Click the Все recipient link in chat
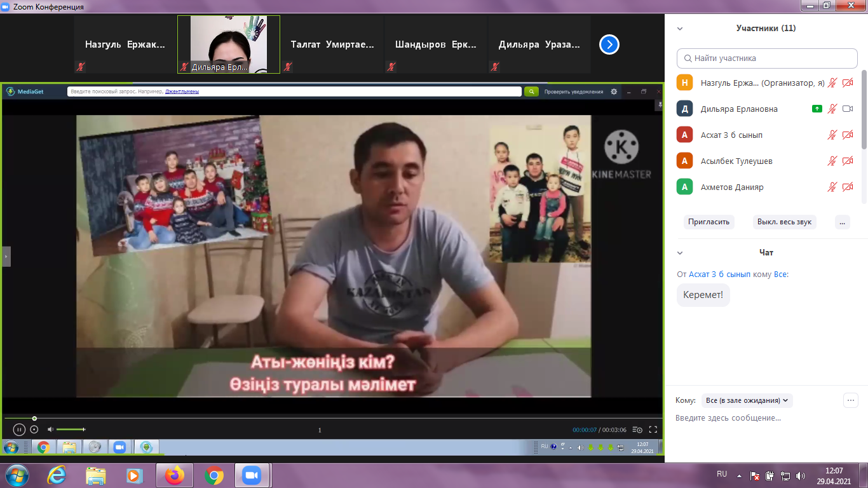868x488 pixels. pyautogui.click(x=781, y=274)
